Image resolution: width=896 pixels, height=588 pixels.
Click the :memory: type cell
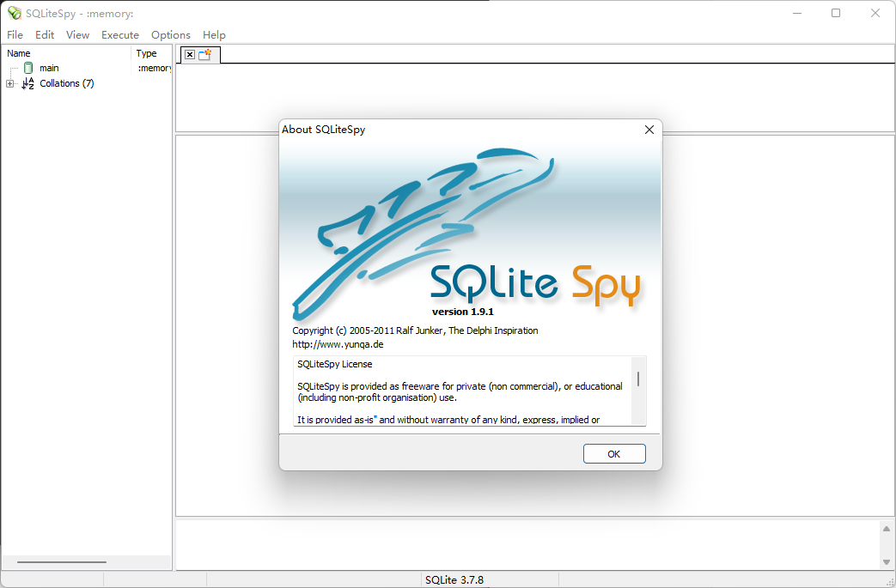pyautogui.click(x=155, y=68)
